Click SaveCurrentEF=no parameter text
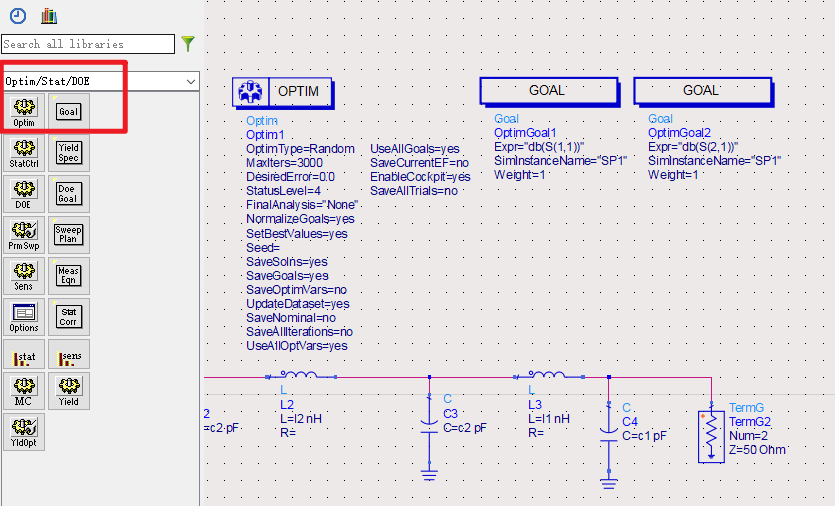 [x=420, y=163]
